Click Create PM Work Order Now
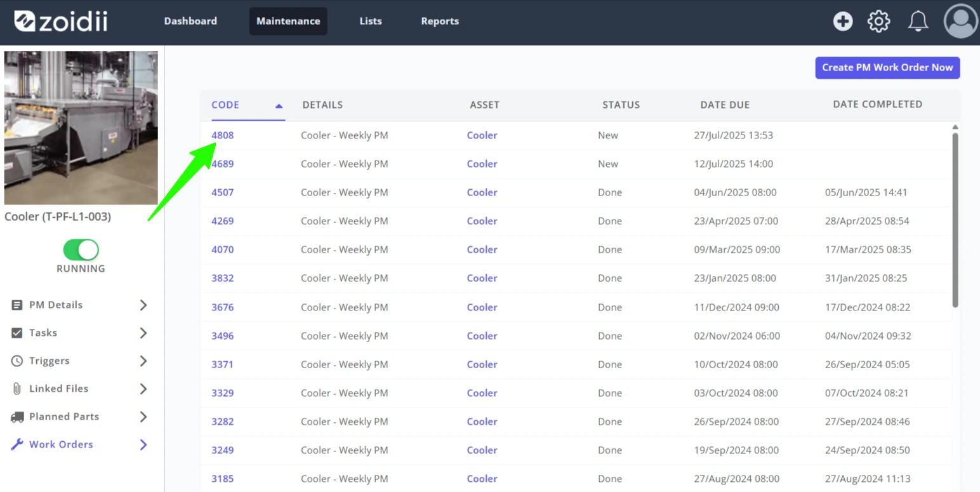Screen dimensions: 980x492 tap(887, 67)
